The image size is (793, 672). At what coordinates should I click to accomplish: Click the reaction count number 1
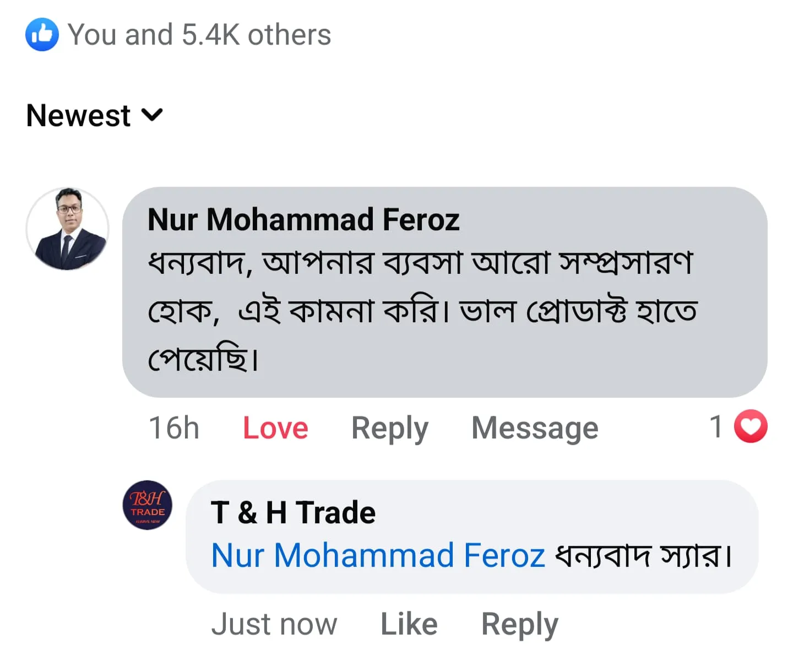pyautogui.click(x=716, y=427)
